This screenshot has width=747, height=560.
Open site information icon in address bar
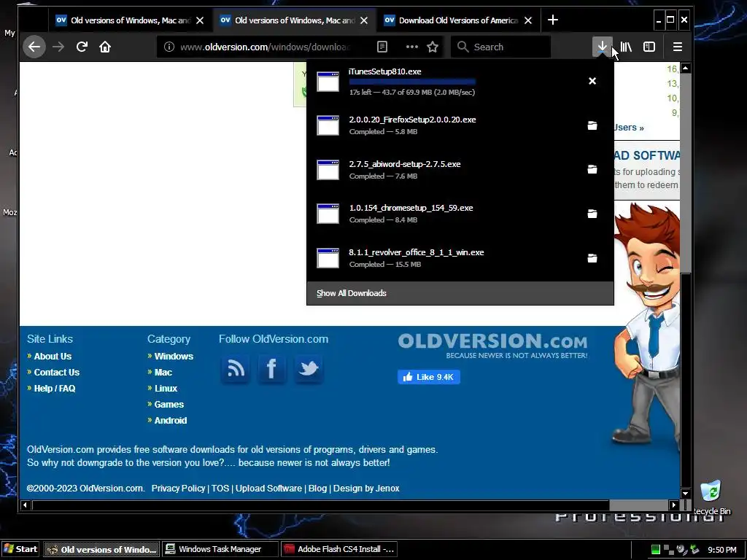coord(169,47)
